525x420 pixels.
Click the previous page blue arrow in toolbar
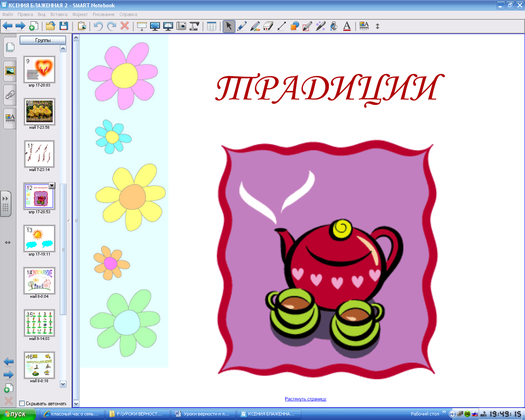(7, 26)
